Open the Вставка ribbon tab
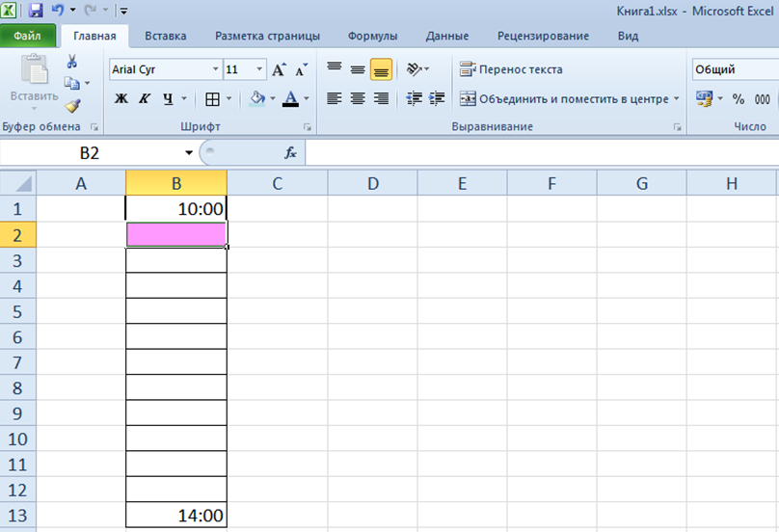779x532 pixels. pos(166,37)
